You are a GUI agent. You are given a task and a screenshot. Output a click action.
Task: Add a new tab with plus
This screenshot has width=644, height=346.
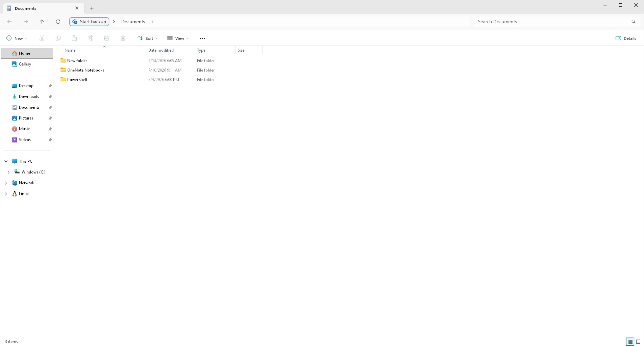pos(92,8)
